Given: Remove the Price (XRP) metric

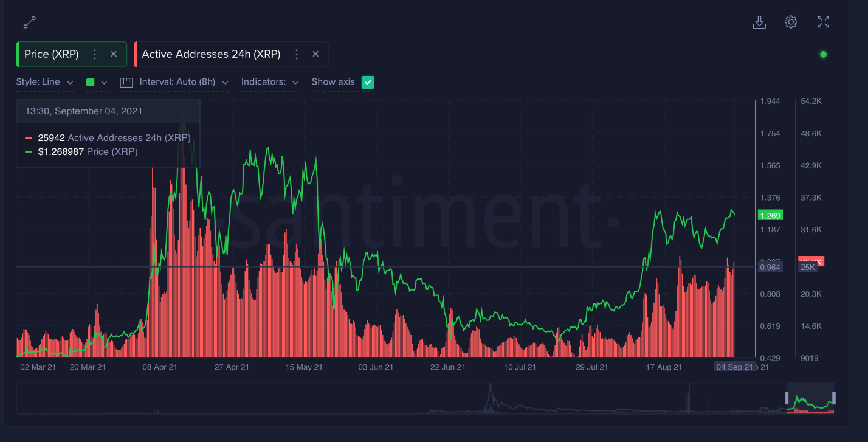Looking at the screenshot, I should click(x=114, y=54).
